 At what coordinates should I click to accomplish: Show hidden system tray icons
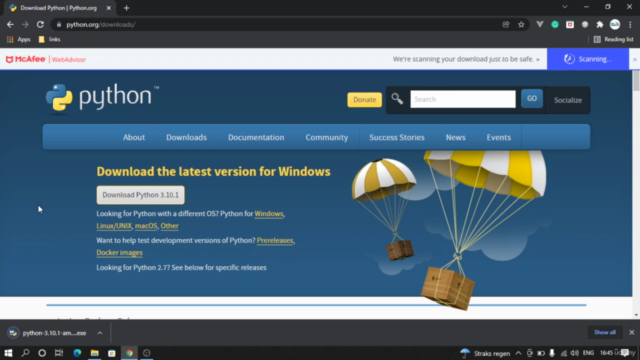(518, 353)
